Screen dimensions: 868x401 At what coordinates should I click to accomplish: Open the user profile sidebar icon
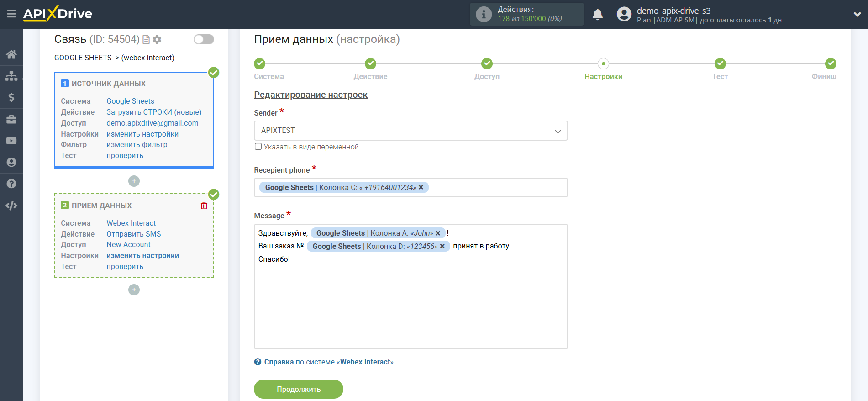click(x=11, y=162)
